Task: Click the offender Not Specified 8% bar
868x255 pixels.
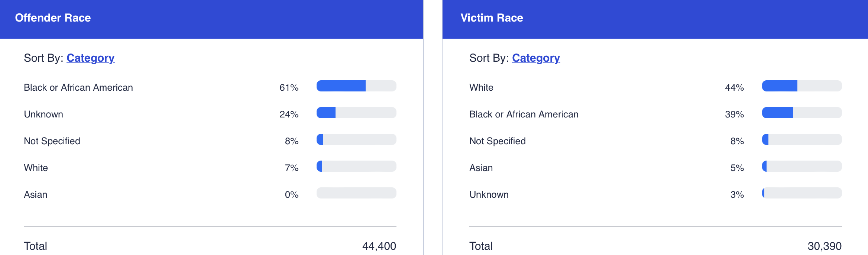Action: click(356, 139)
